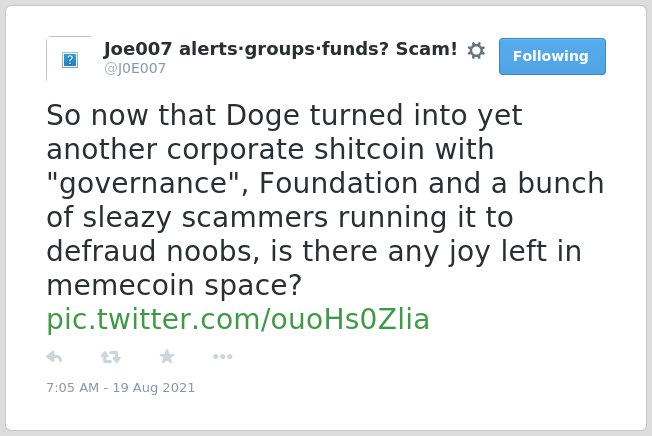Image resolution: width=652 pixels, height=436 pixels.
Task: Click the word Foundation in the tweet
Action: click(338, 183)
